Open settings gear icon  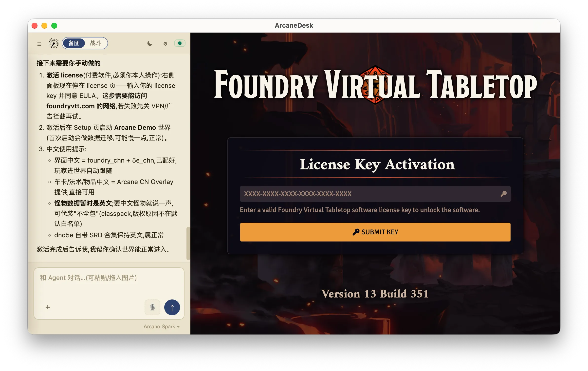pyautogui.click(x=165, y=44)
